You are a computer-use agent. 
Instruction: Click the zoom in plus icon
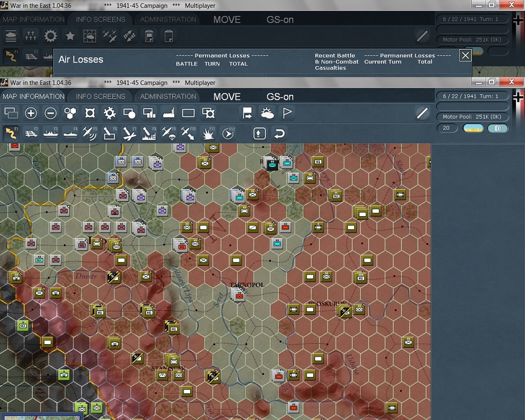coord(31,113)
